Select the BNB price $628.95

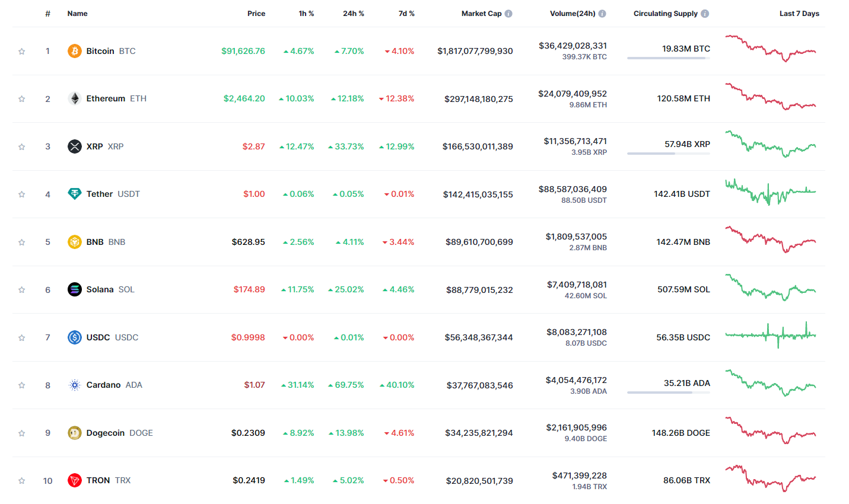pos(249,242)
